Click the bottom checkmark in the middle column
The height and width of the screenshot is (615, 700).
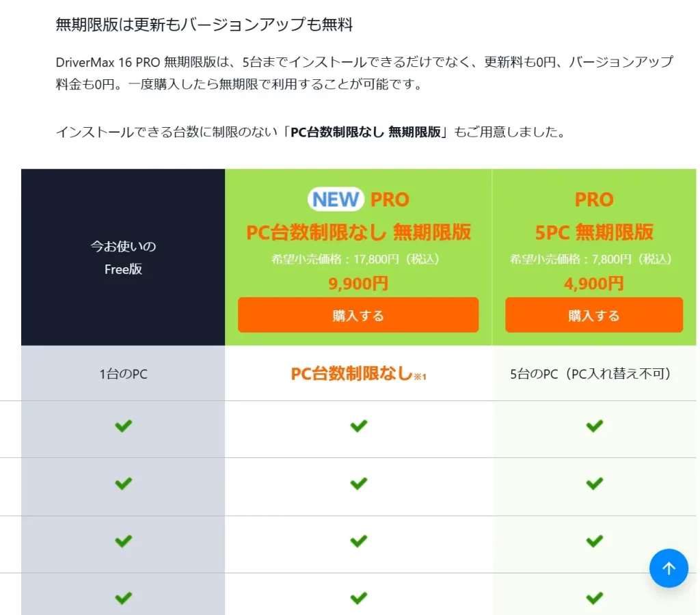(358, 598)
